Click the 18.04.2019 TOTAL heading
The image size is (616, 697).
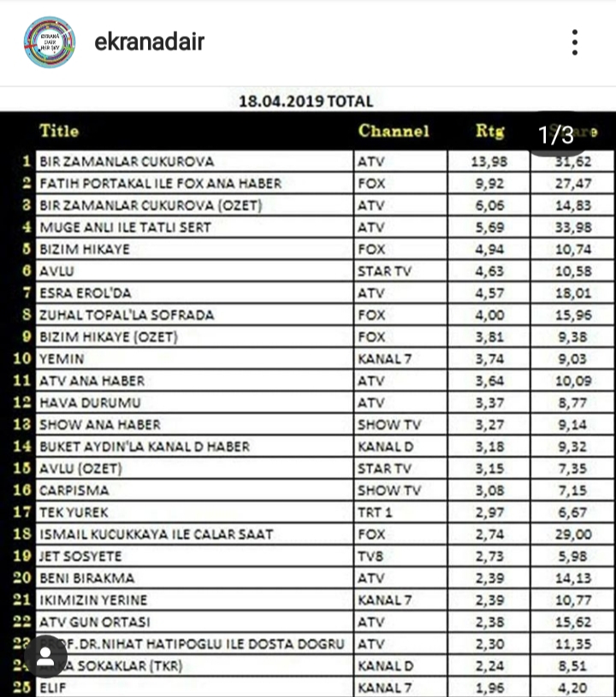click(306, 101)
